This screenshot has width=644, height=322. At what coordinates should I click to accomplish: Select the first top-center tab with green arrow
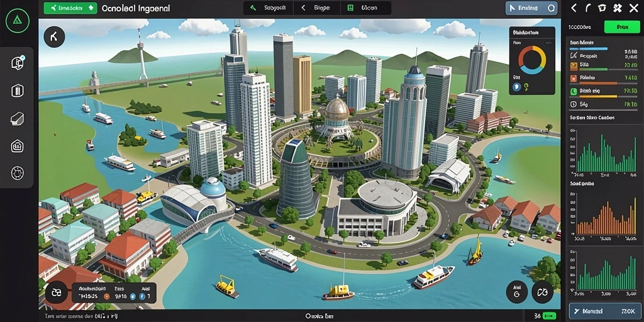[268, 8]
